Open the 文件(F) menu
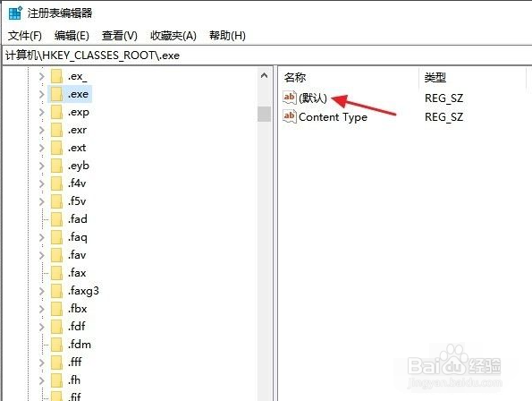532x401 pixels. (25, 36)
